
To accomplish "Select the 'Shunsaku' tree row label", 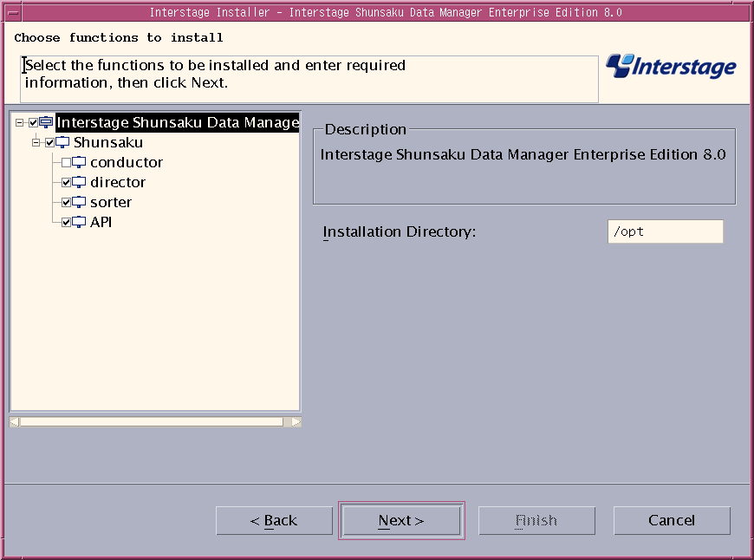I will point(108,142).
